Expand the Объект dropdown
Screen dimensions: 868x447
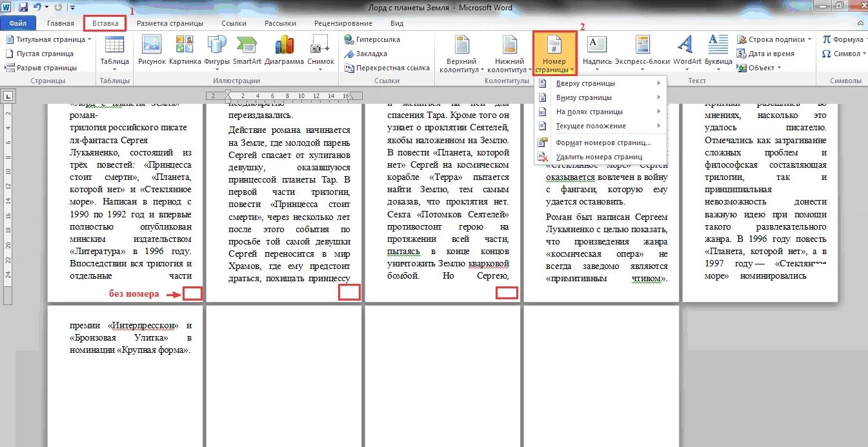tap(779, 68)
